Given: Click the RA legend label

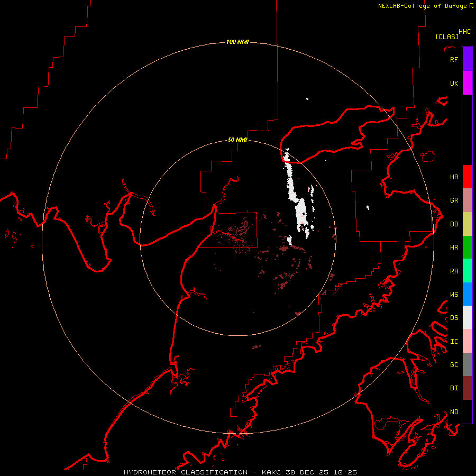Looking at the screenshot, I should tap(454, 271).
